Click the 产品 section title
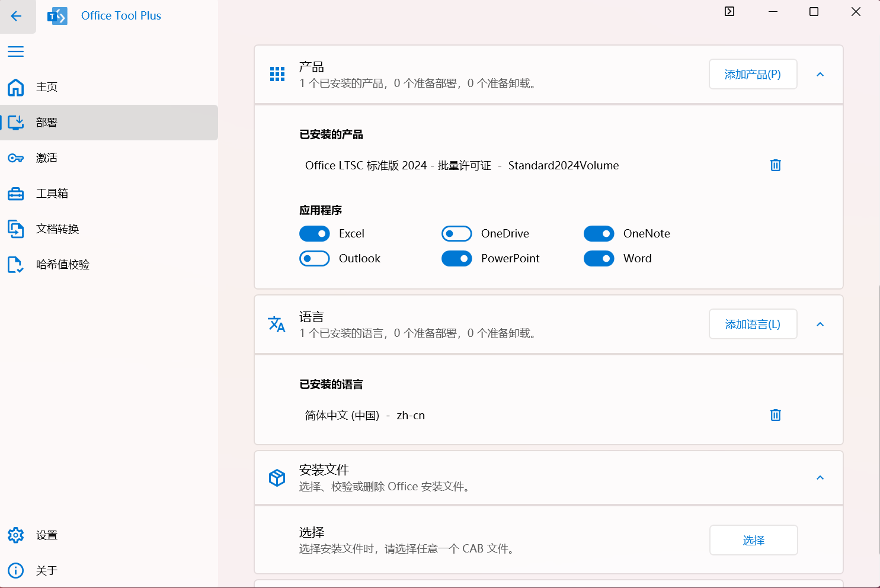880x588 pixels. coord(312,67)
